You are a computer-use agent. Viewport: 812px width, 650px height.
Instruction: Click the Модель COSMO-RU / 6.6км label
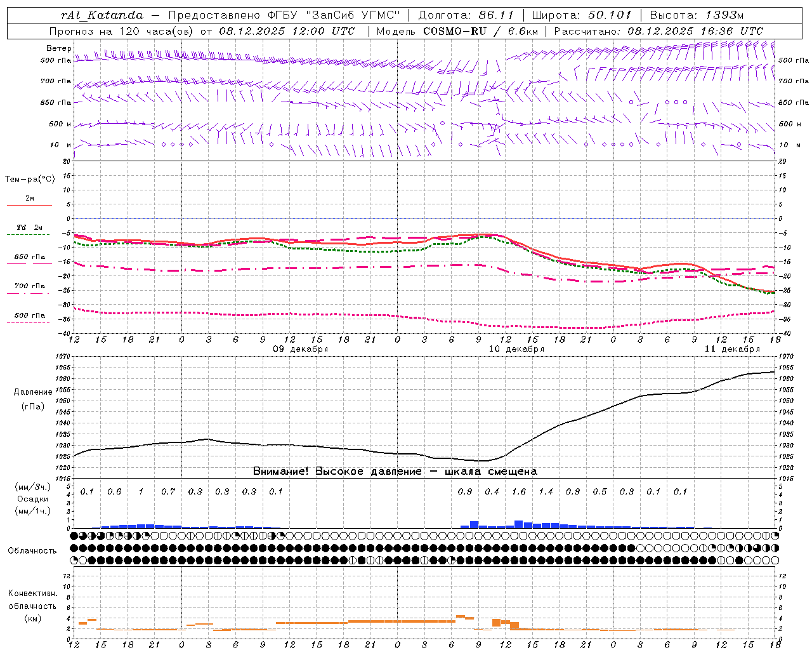point(457,31)
